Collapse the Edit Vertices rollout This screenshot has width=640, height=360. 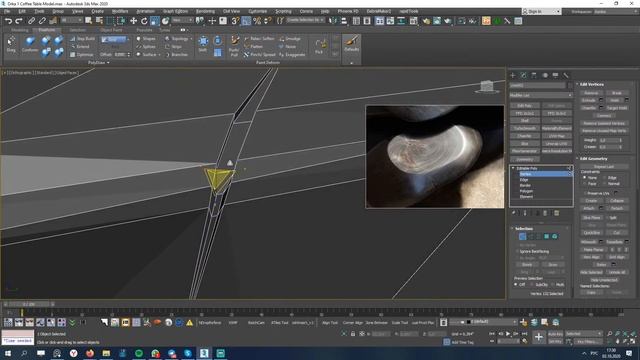(x=591, y=84)
